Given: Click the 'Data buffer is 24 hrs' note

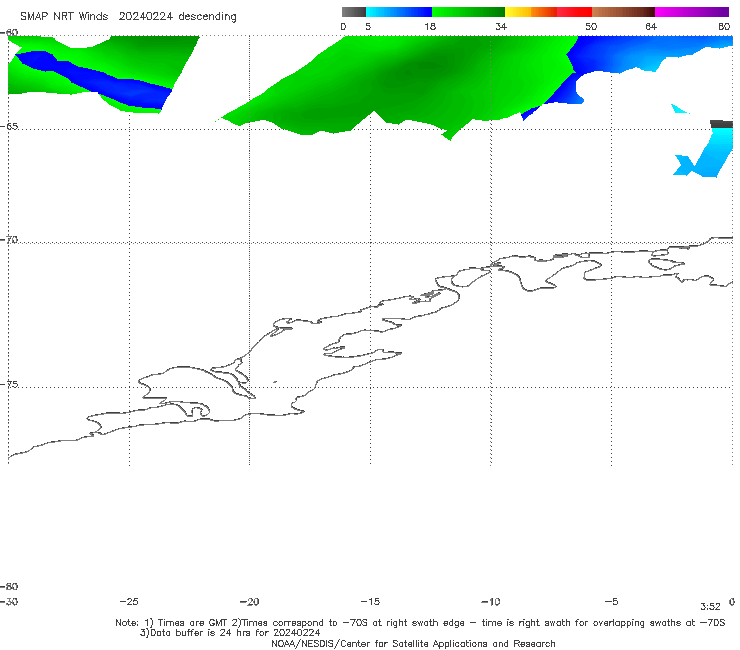Looking at the screenshot, I should click(230, 633).
